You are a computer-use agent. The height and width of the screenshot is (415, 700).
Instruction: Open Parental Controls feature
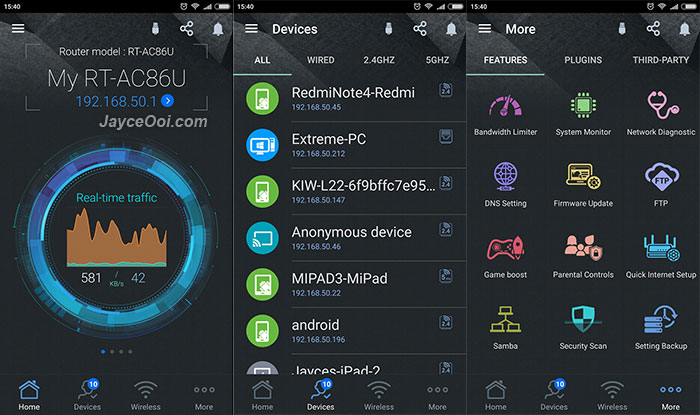[583, 257]
